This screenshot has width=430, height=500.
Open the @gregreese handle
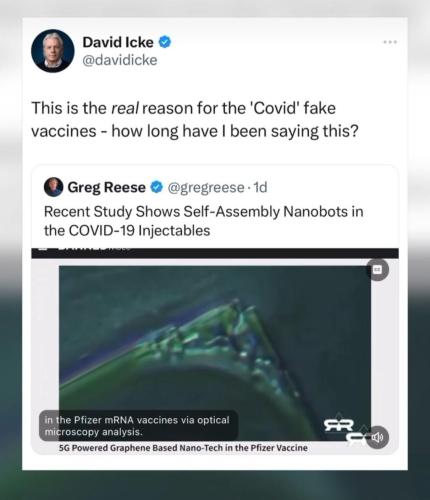(206, 188)
